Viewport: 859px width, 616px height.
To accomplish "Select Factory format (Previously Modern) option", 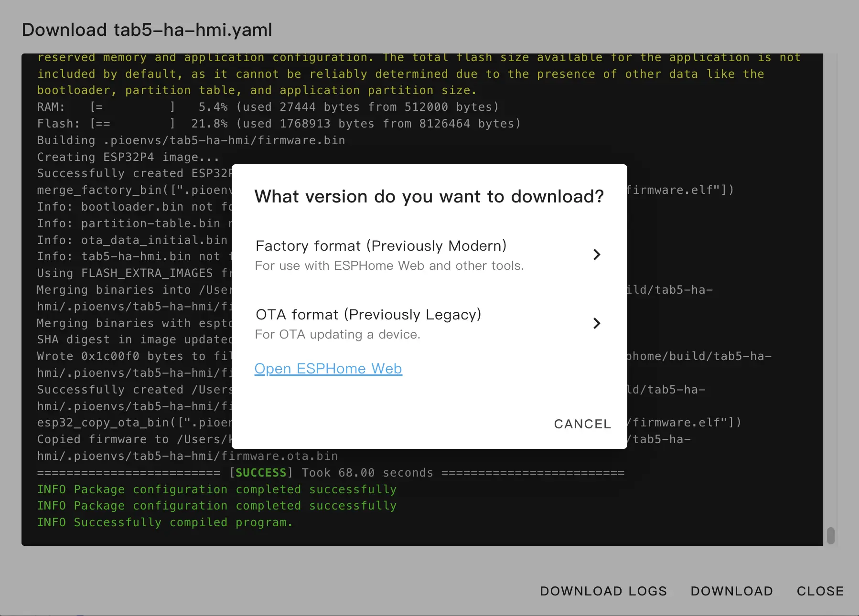I will coord(381,246).
